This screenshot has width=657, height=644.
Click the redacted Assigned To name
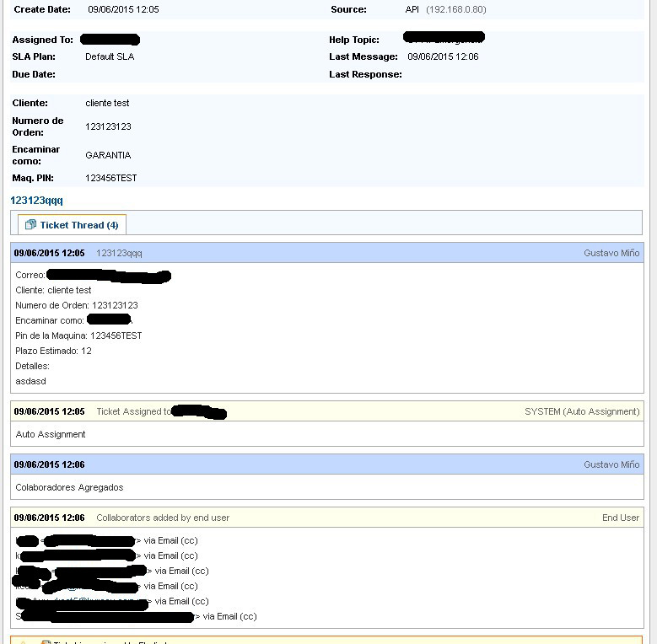(110, 40)
